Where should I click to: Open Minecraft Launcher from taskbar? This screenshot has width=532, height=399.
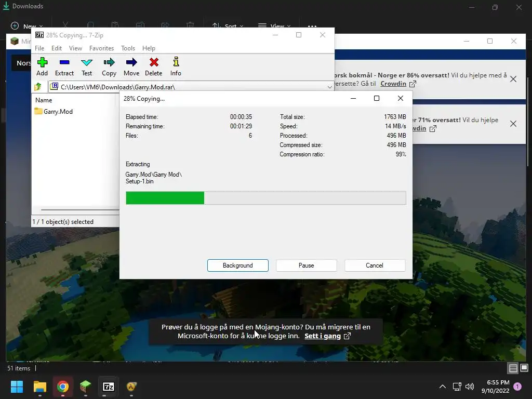86,387
